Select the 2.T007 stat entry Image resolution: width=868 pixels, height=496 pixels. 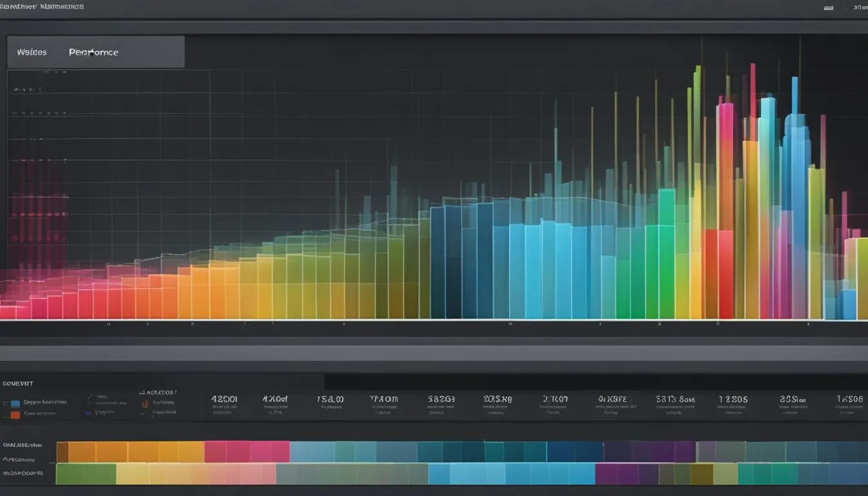pos(555,399)
